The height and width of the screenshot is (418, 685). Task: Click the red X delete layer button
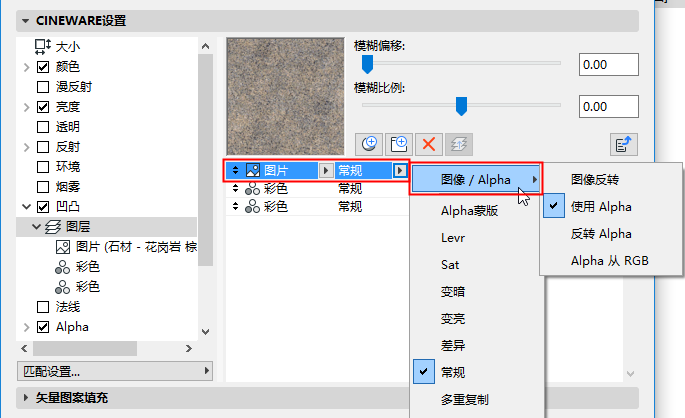tap(429, 144)
